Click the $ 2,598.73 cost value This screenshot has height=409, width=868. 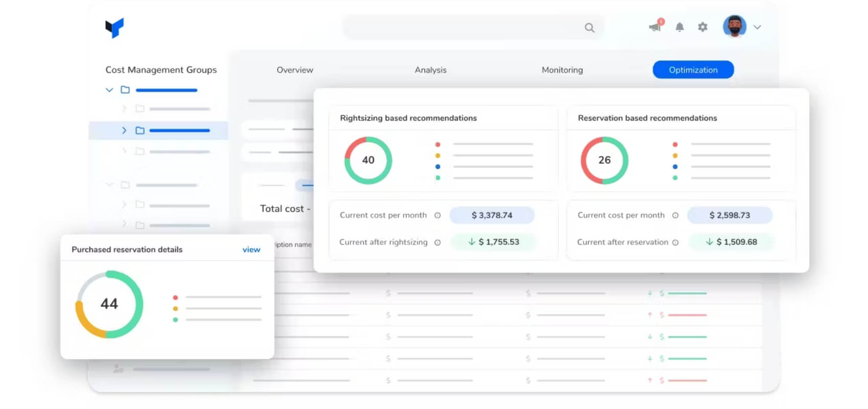[730, 215]
